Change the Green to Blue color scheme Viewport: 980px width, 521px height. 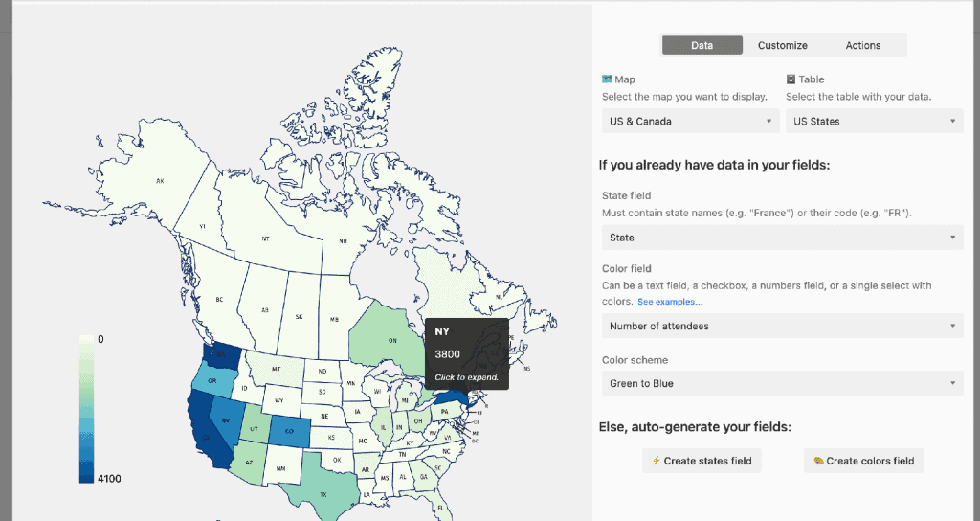coord(783,383)
